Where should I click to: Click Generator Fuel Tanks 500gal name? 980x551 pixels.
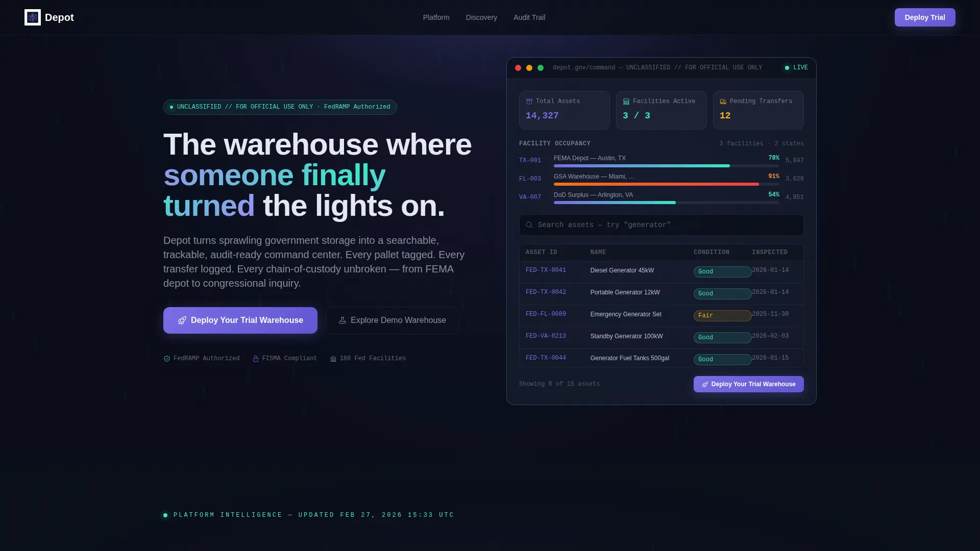[630, 358]
